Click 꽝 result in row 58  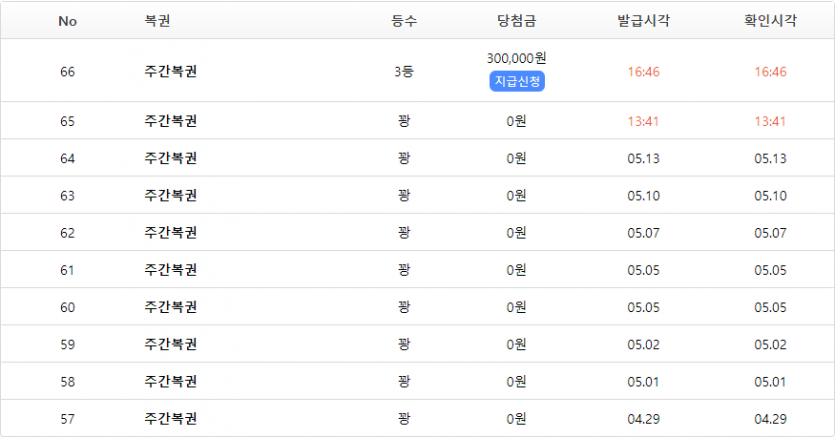(404, 382)
